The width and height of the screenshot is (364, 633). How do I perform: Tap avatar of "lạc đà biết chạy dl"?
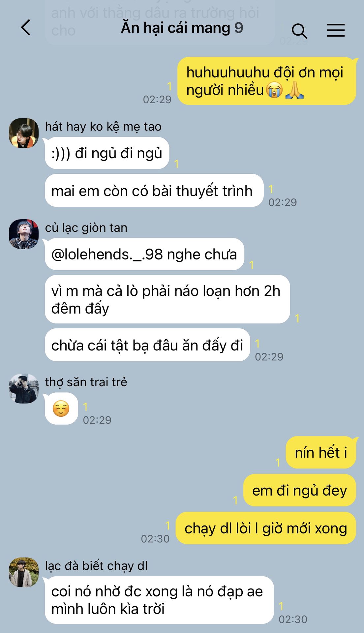point(24,572)
